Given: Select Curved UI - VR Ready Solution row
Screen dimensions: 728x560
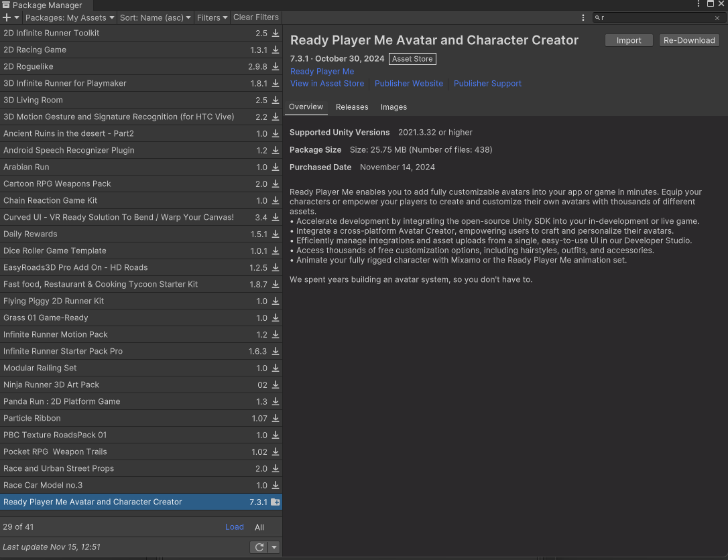Looking at the screenshot, I should coord(141,217).
